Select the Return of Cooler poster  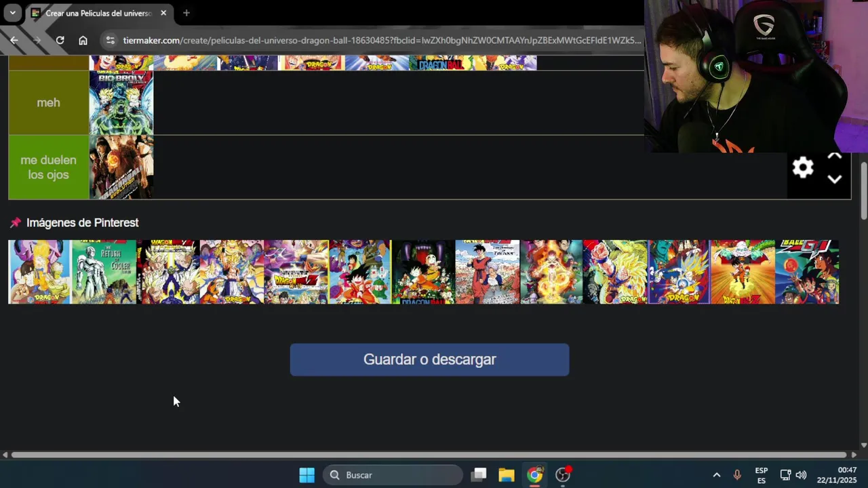(104, 272)
